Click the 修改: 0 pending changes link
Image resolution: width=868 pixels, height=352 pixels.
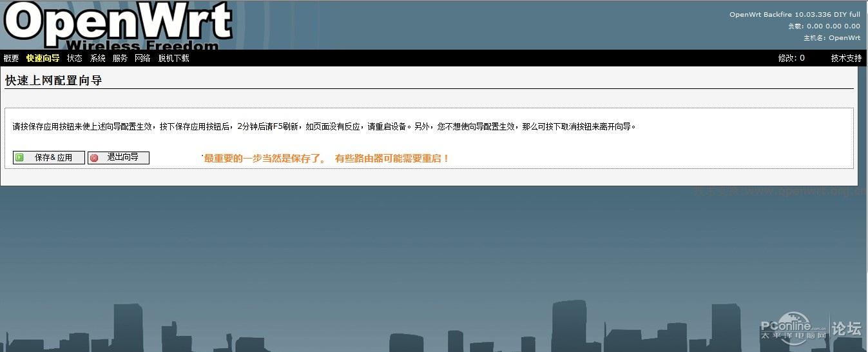[791, 58]
